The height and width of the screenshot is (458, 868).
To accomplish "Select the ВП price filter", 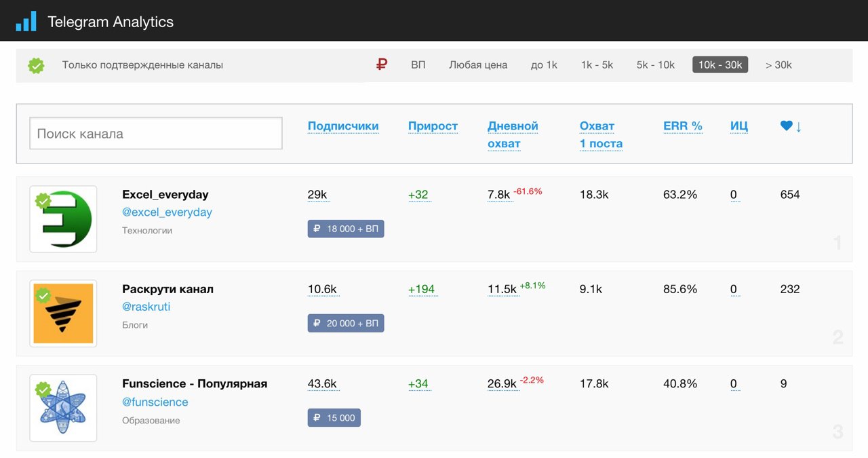I will click(418, 65).
